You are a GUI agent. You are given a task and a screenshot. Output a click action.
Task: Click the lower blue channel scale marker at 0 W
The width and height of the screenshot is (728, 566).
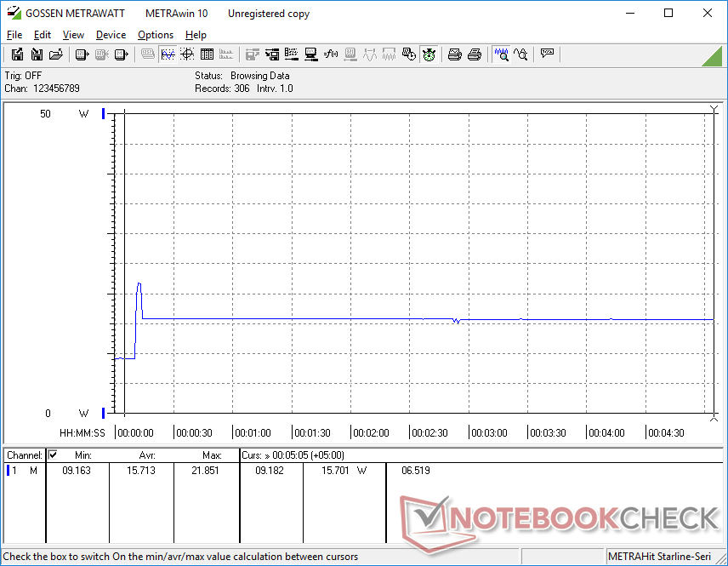tap(104, 413)
